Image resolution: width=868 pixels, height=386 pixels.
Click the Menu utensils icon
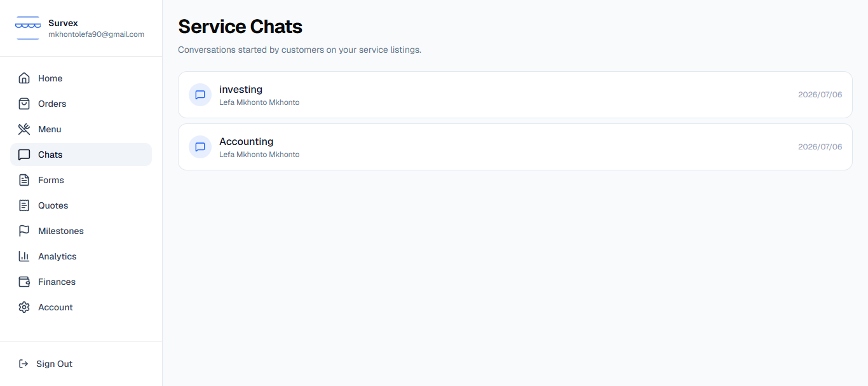[24, 129]
